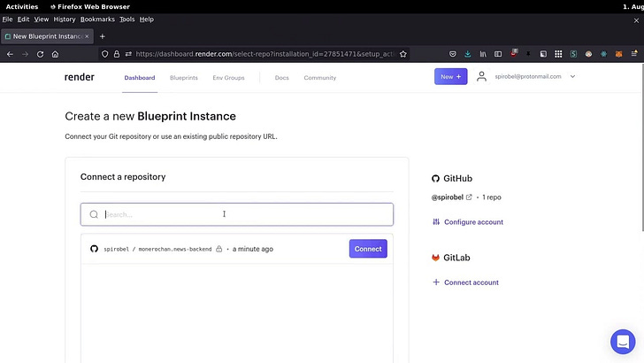Open the History menu

[x=65, y=19]
